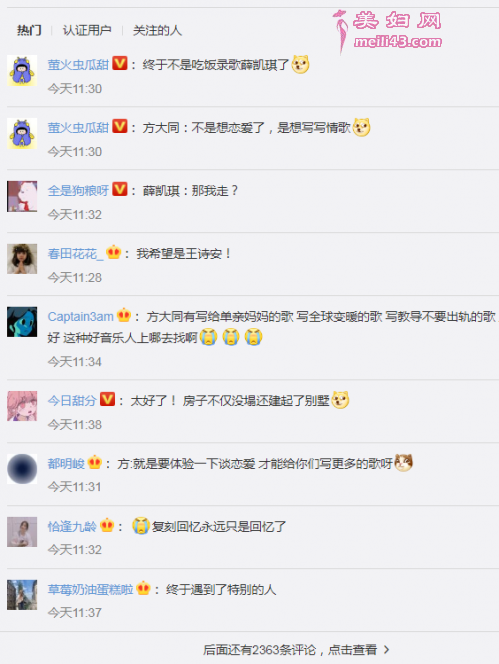This screenshot has width=499, height=664.
Task: Switch to the 关注的人 tab
Action: pyautogui.click(x=157, y=30)
